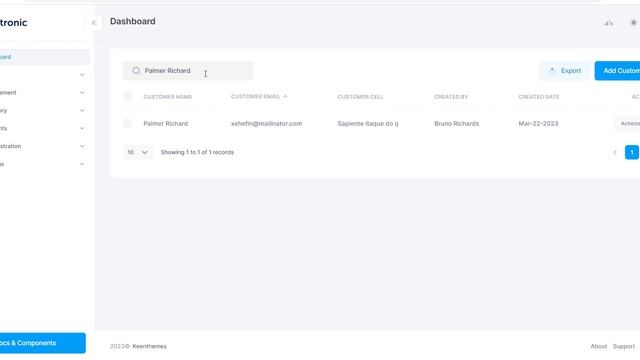Click the email xehefin@mailinator.com
640x360 pixels.
point(266,123)
